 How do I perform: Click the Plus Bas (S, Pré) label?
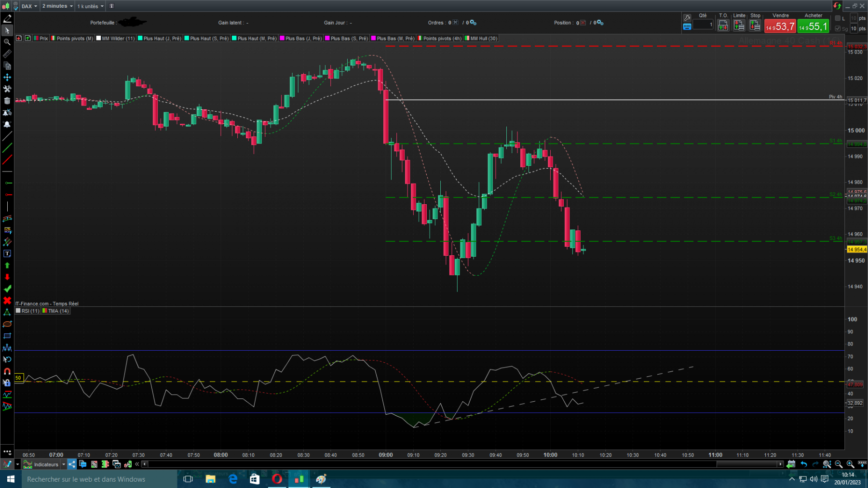click(x=347, y=39)
